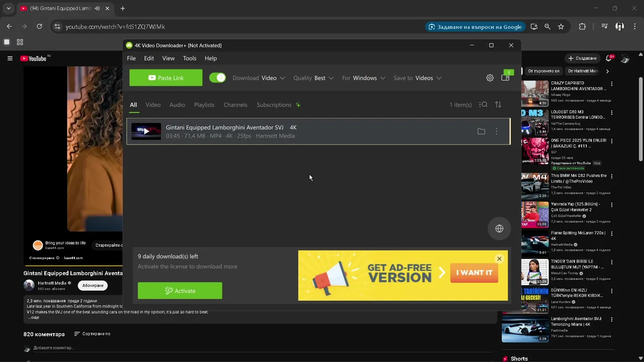The width and height of the screenshot is (644, 362).
Task: Switch to the Playlists tab
Action: click(x=204, y=105)
